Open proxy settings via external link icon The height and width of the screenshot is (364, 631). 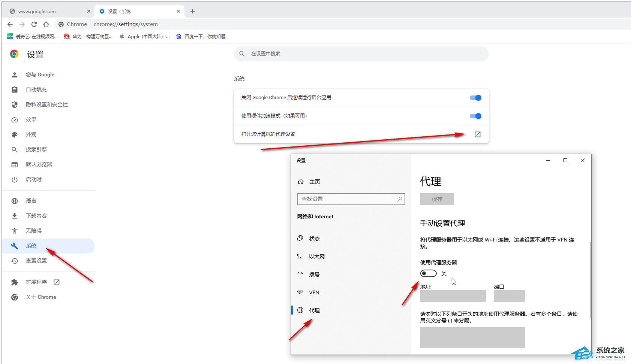pos(477,134)
